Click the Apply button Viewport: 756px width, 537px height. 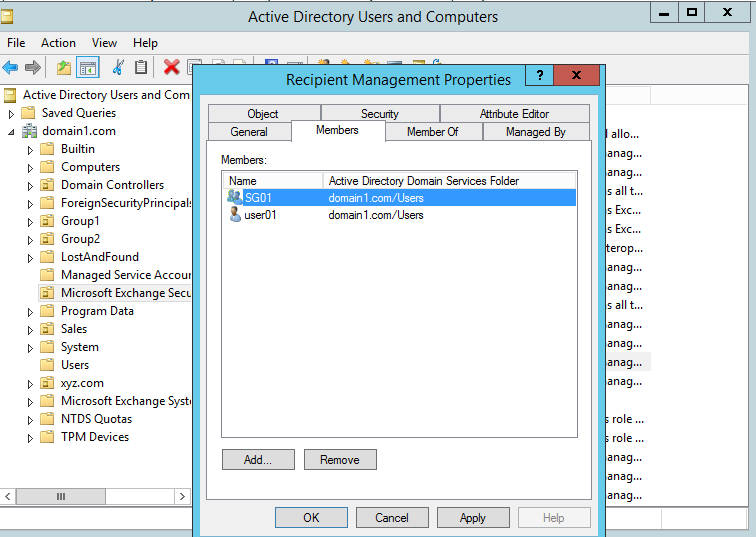point(473,517)
